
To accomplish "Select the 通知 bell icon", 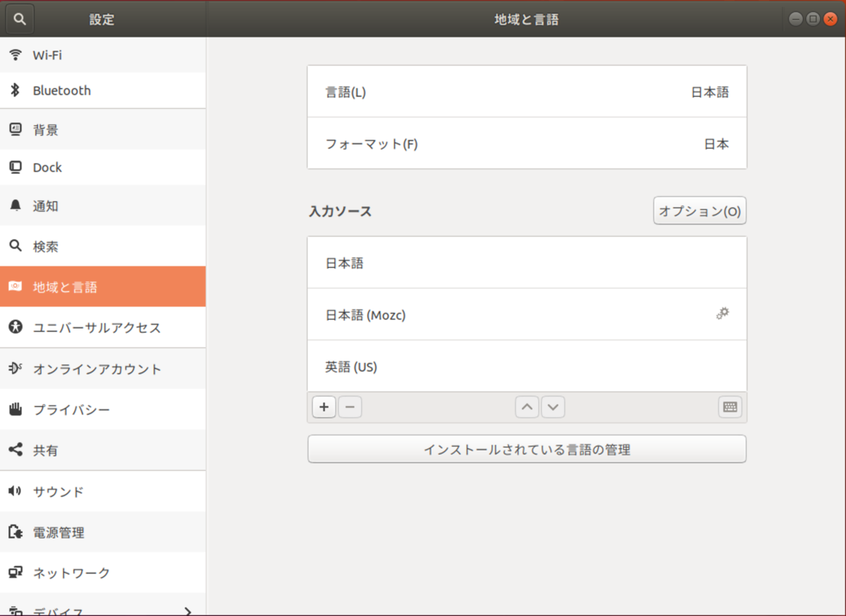I will (x=17, y=205).
